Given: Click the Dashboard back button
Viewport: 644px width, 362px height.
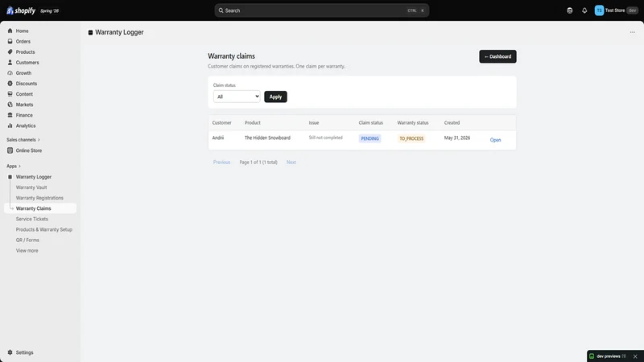Looking at the screenshot, I should coord(497,56).
